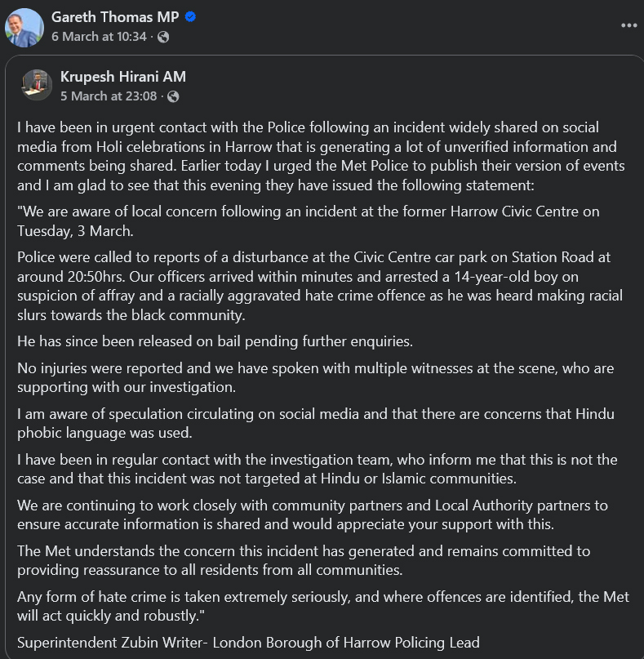
Task: Click the globe audience icon beside 5 March
Action: (172, 96)
